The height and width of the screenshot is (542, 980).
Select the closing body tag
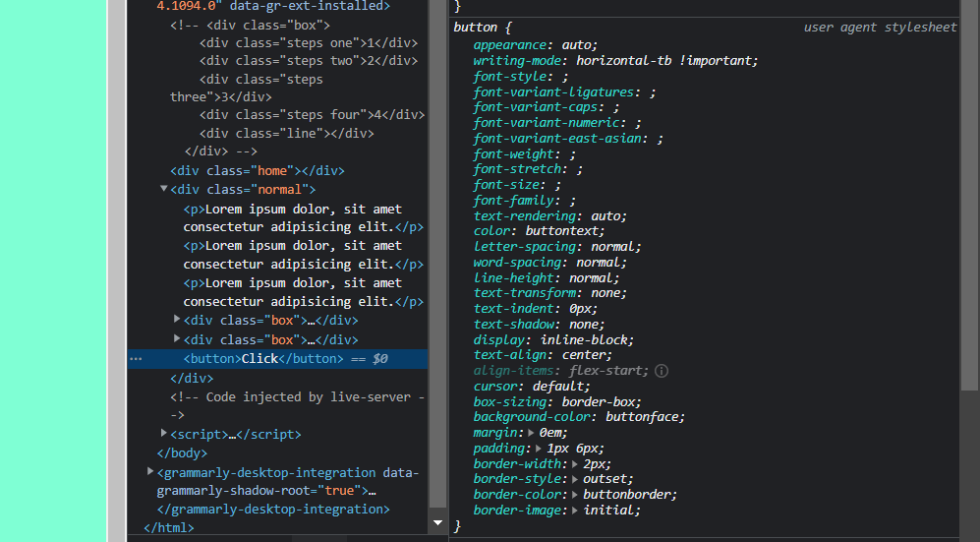click(x=182, y=452)
